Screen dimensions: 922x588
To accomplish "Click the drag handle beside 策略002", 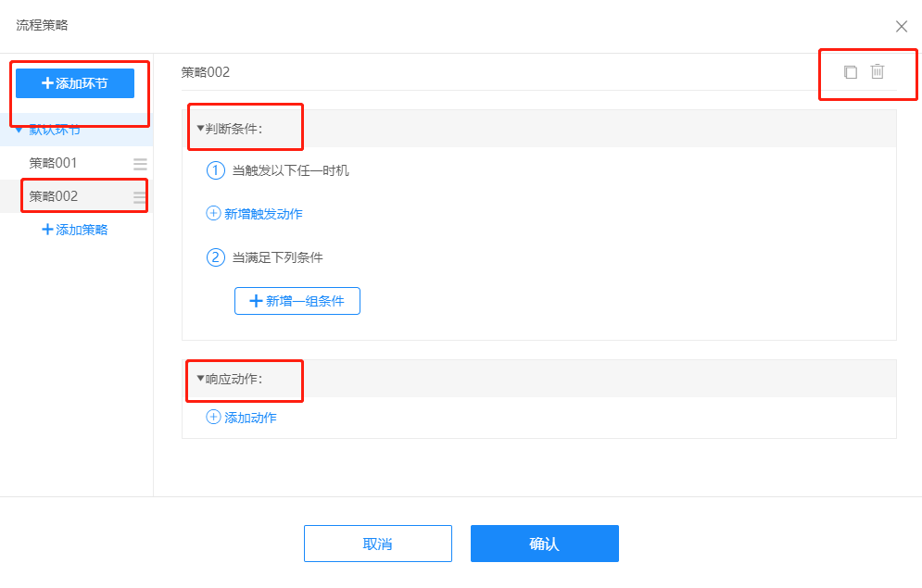I will (x=140, y=197).
